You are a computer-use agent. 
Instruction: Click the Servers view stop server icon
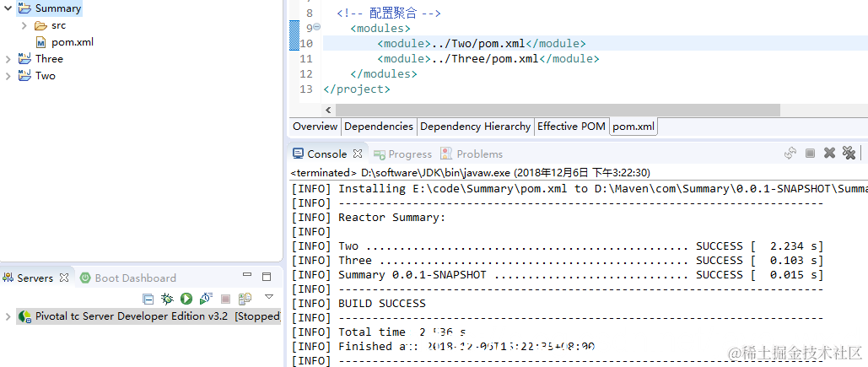(x=225, y=299)
